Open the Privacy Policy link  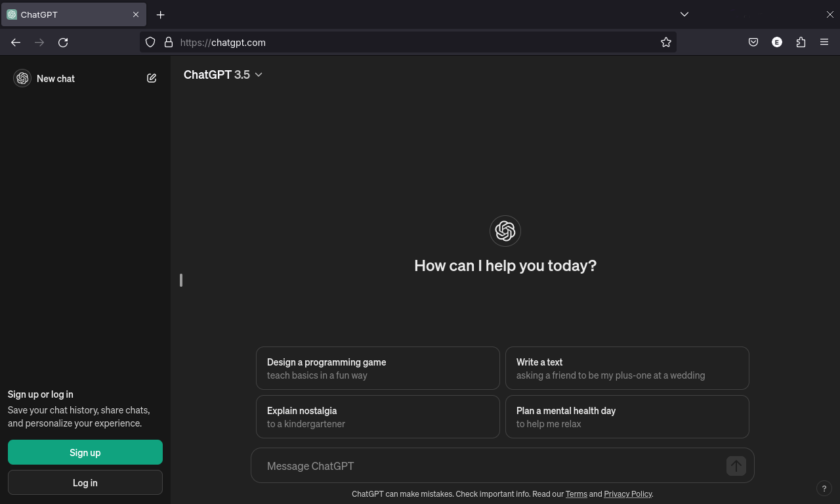coord(627,493)
